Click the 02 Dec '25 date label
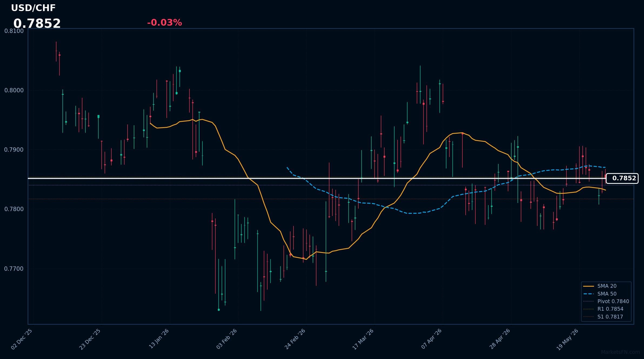The height and width of the screenshot is (359, 644). click(x=22, y=339)
